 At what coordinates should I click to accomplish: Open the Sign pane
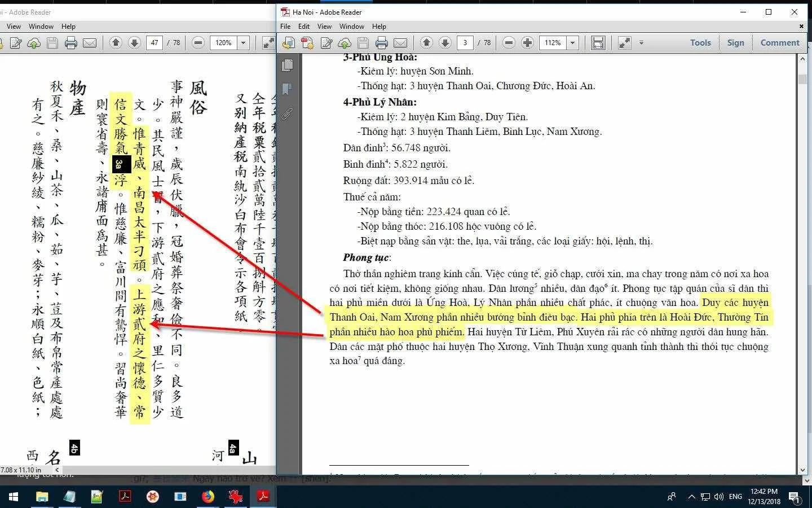click(x=735, y=43)
